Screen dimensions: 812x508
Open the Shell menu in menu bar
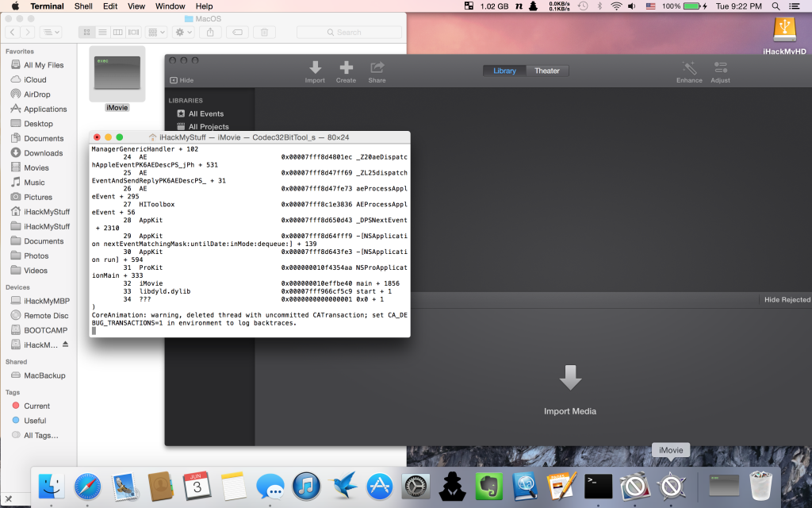point(83,6)
